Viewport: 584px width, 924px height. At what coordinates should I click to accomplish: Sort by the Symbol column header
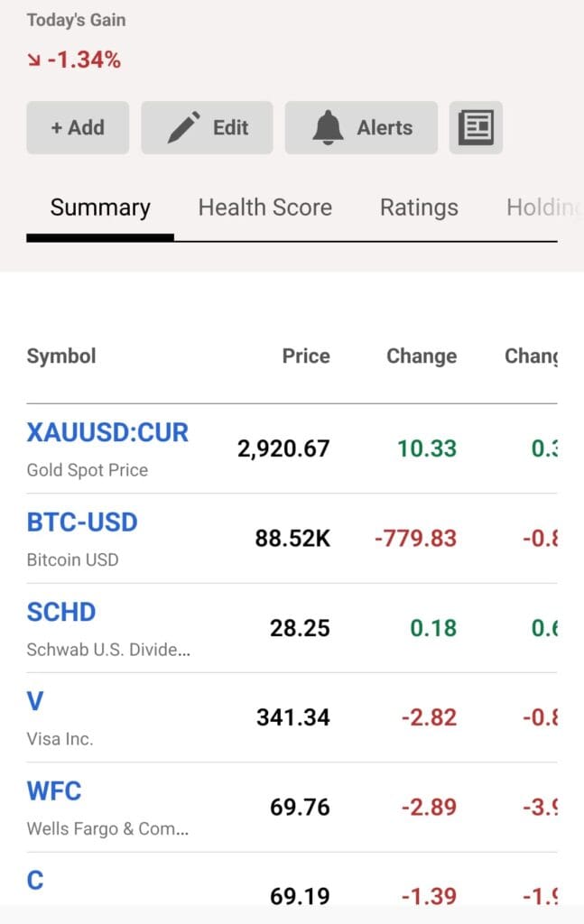[x=60, y=356]
